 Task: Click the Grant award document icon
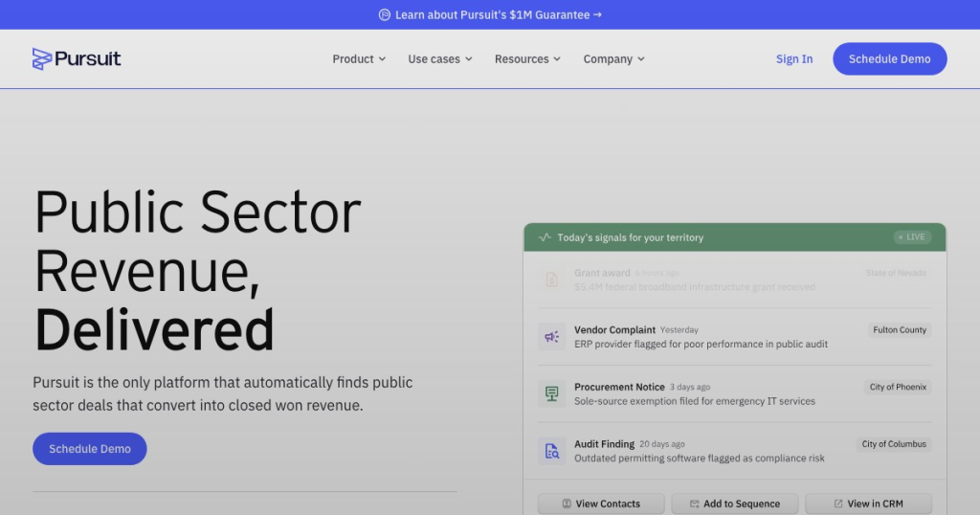pos(552,280)
